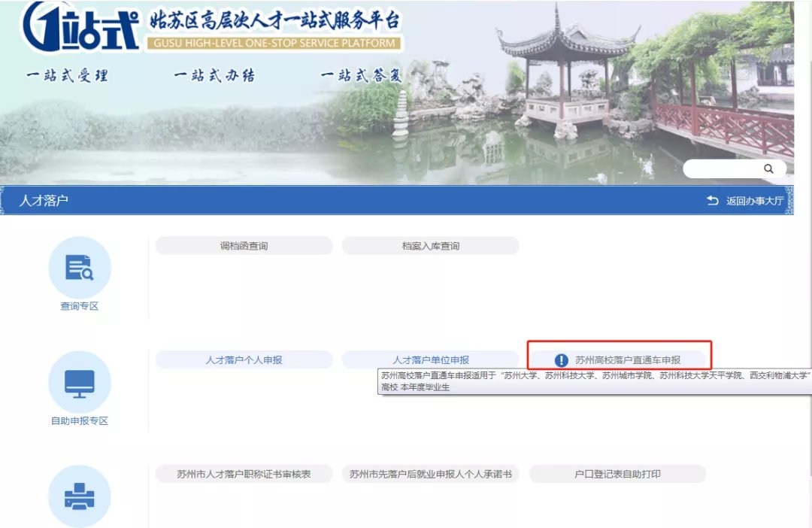Viewport: 812px width, 528px height.
Task: Click the 自助申报专区 text label
Action: point(80,420)
